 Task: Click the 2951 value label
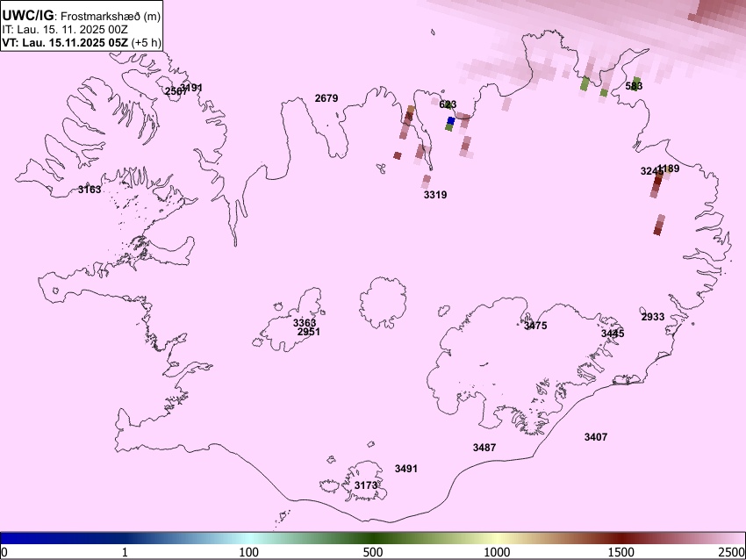309,332
